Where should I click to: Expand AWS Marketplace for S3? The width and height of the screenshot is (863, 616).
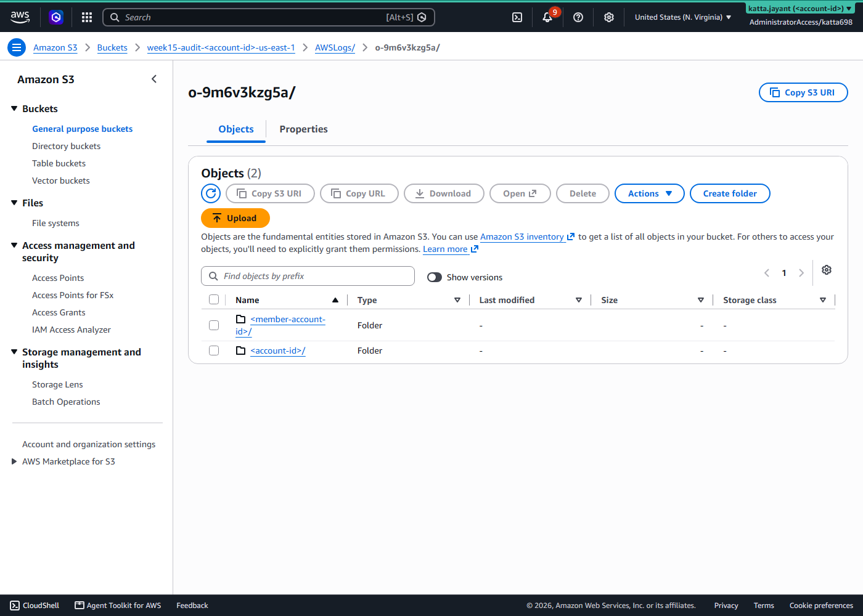pyautogui.click(x=14, y=461)
